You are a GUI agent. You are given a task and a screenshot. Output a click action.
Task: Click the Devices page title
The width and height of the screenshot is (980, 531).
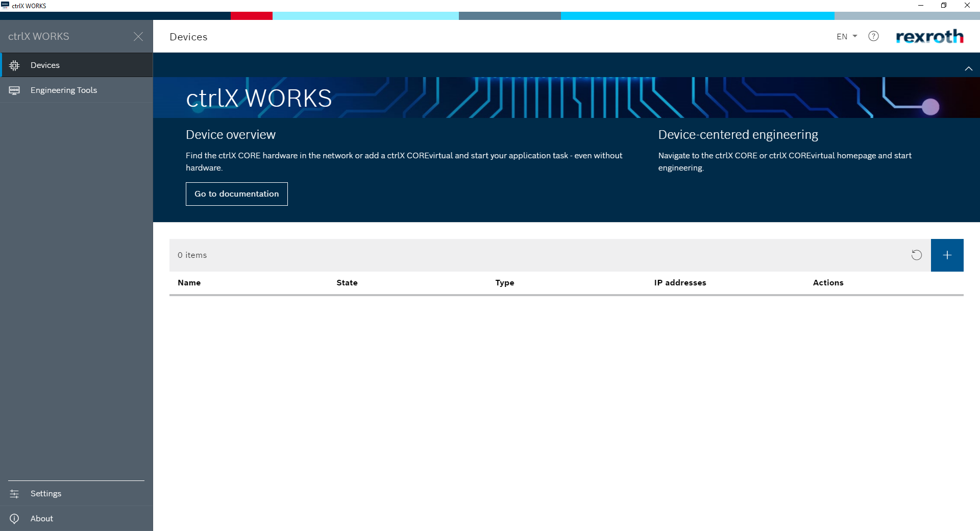click(188, 37)
